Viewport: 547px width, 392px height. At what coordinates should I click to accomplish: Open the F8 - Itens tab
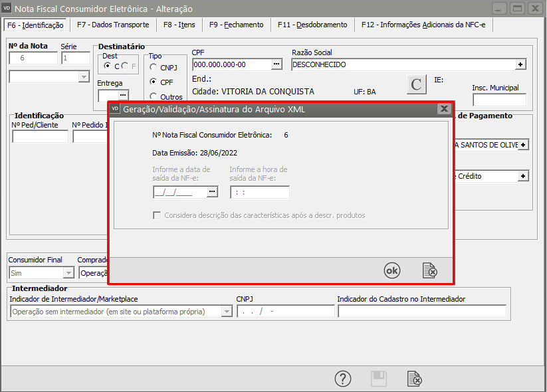pyautogui.click(x=178, y=25)
